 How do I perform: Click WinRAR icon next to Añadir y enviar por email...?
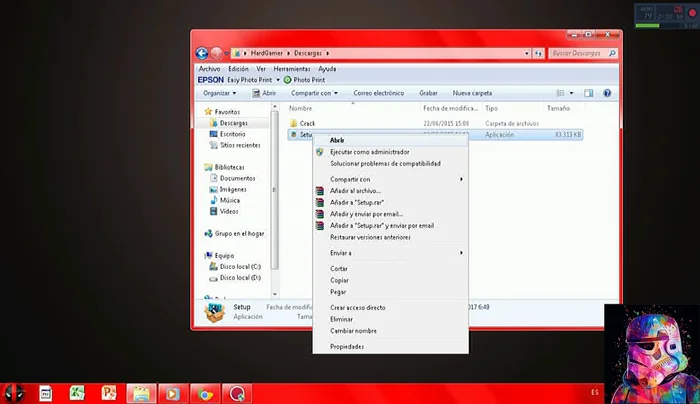320,214
